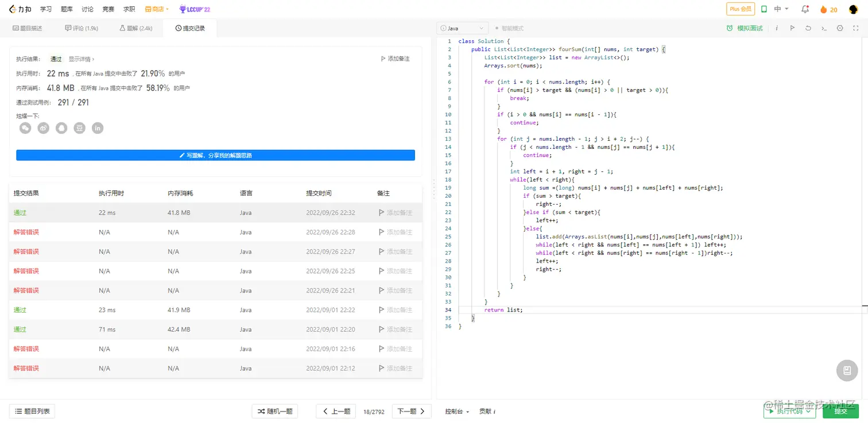Open the mobile app phone icon
This screenshot has width=868, height=423.
(x=764, y=9)
